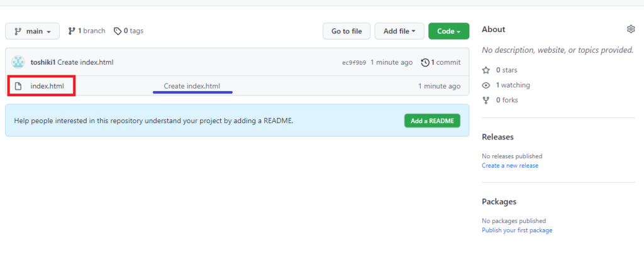Open the About settings gear icon

(631, 30)
